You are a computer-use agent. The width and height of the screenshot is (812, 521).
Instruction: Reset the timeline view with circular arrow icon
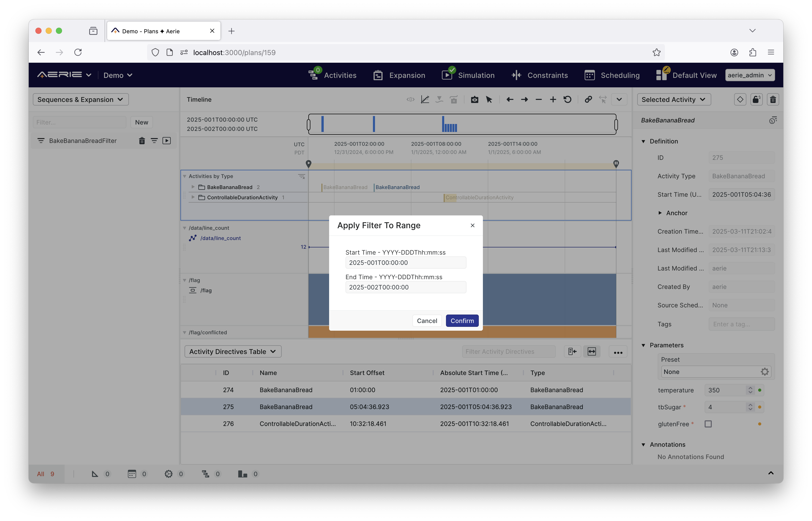click(x=568, y=99)
